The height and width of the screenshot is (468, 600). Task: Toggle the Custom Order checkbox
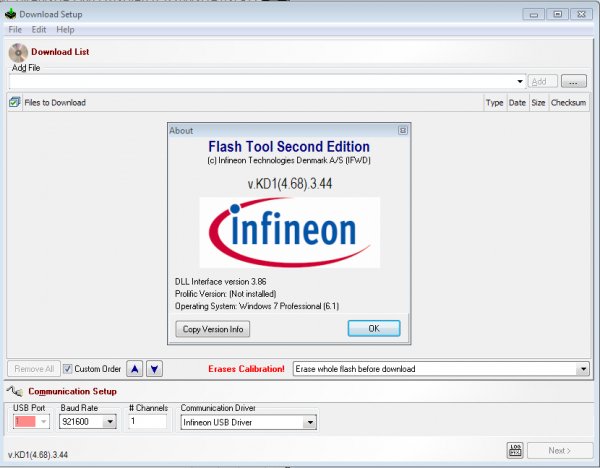(x=67, y=369)
